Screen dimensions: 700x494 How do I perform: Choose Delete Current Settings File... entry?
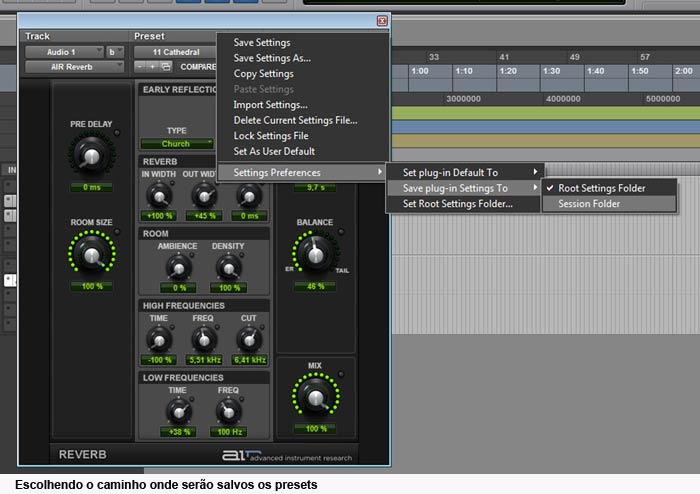click(295, 120)
